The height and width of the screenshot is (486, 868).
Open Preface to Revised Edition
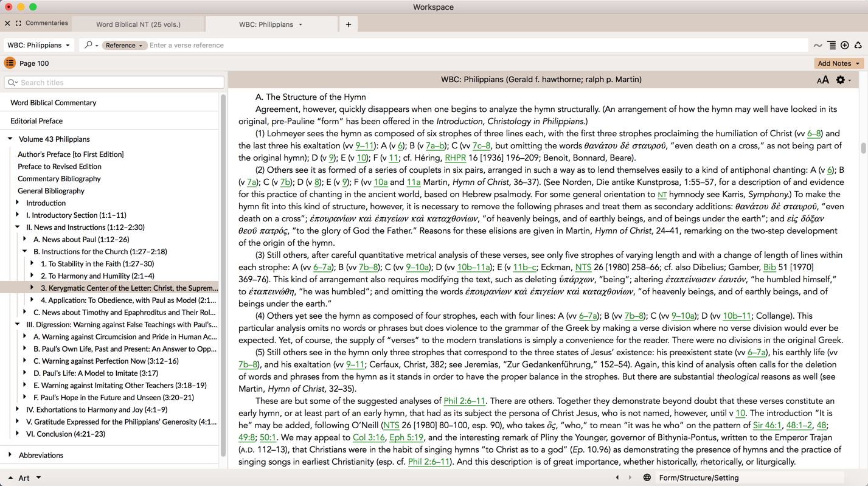[60, 167]
